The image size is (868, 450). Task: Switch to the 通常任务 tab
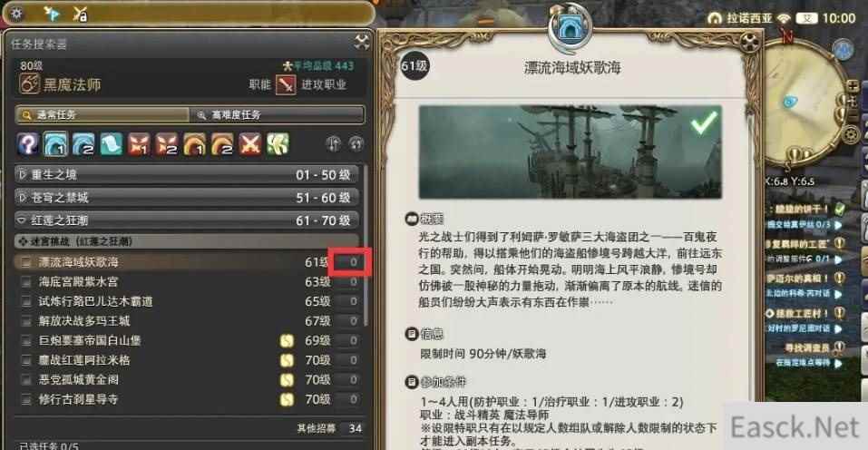pyautogui.click(x=102, y=114)
